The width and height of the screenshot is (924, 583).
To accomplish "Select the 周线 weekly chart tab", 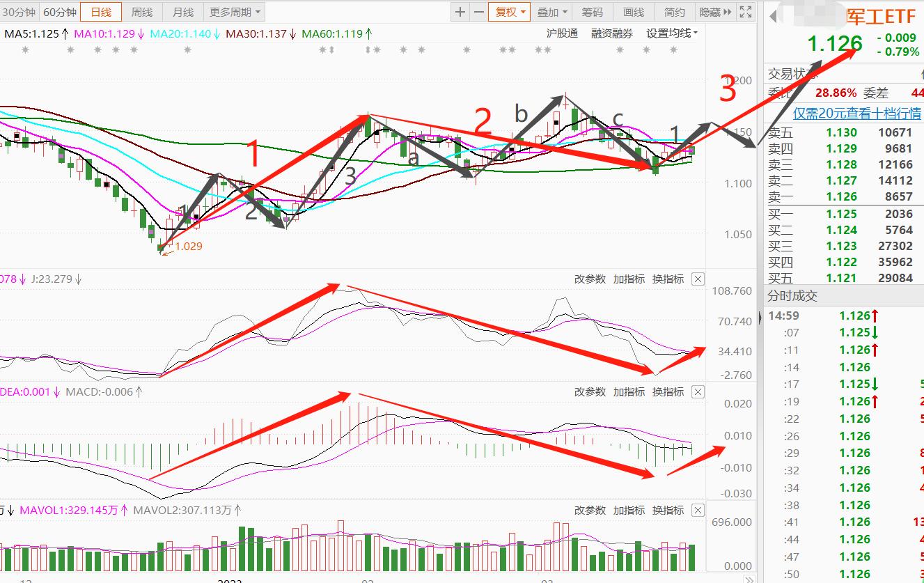I will [142, 12].
